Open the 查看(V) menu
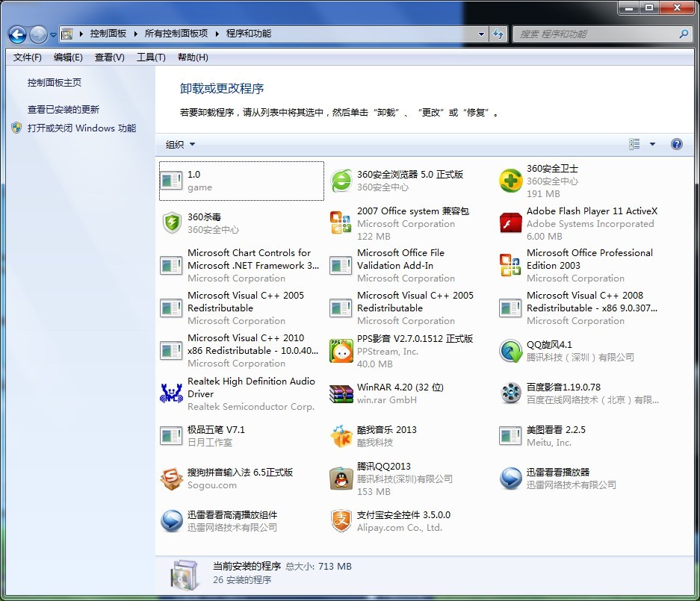Screen dimensions: 700x601 [x=109, y=57]
